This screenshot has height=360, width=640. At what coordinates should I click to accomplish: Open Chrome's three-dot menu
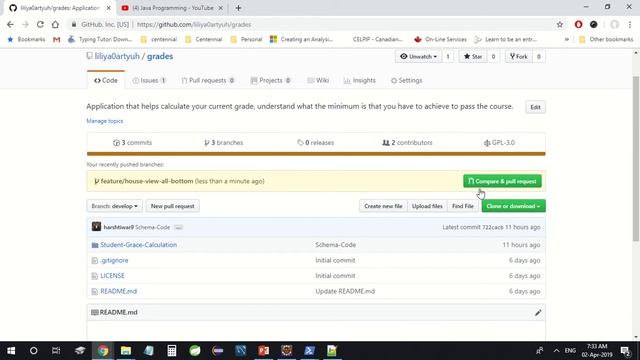[x=630, y=24]
